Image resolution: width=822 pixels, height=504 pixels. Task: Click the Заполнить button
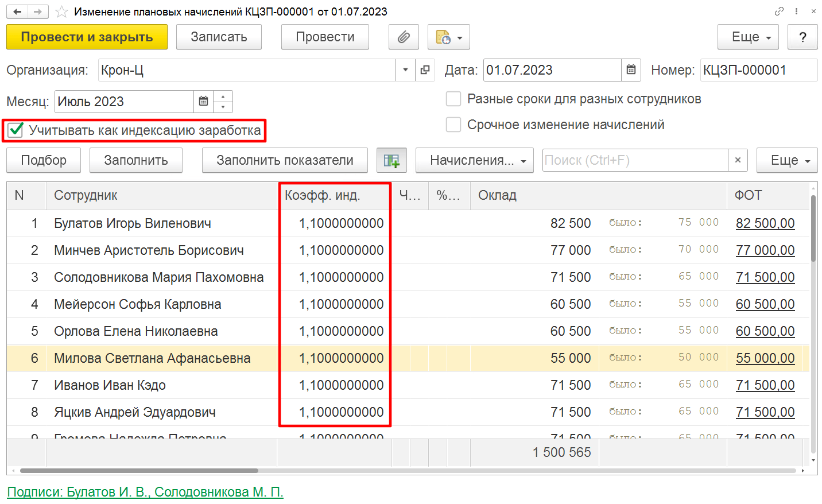[x=136, y=160]
